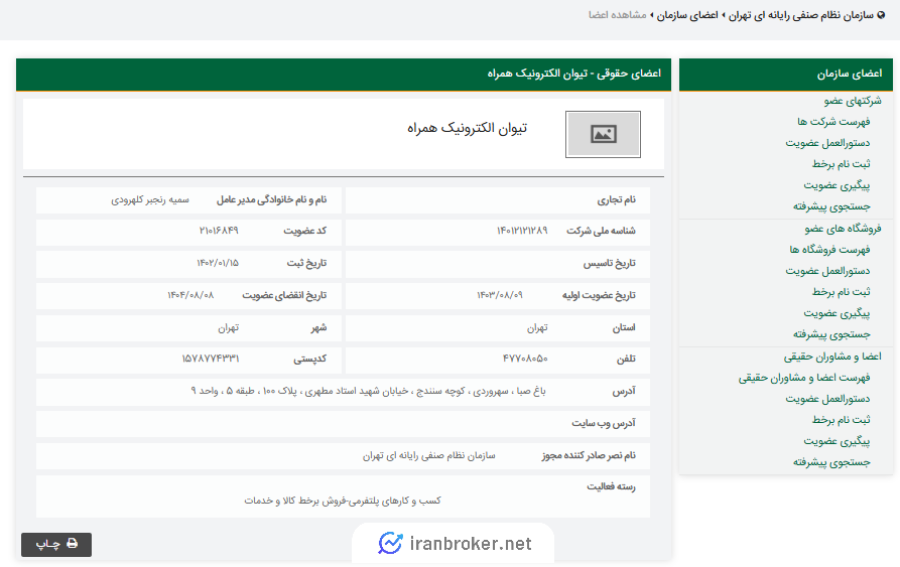Open breadcrumb link اعضای سازمان
Screen dimensions: 900x567
click(x=687, y=15)
